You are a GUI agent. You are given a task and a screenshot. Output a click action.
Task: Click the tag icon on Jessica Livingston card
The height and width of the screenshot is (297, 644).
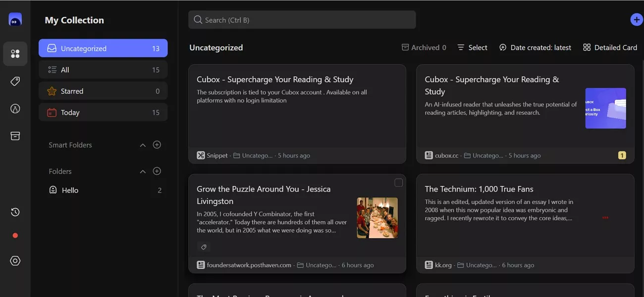click(x=203, y=247)
